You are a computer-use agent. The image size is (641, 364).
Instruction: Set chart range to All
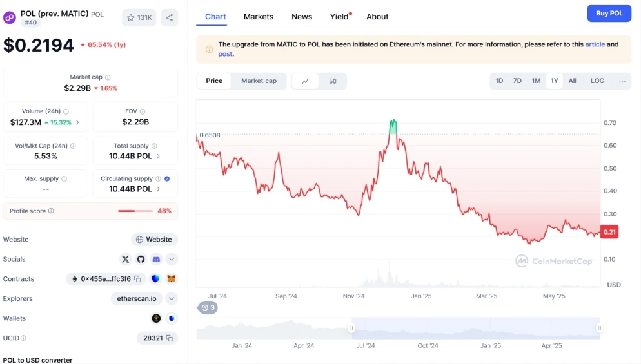coord(573,81)
